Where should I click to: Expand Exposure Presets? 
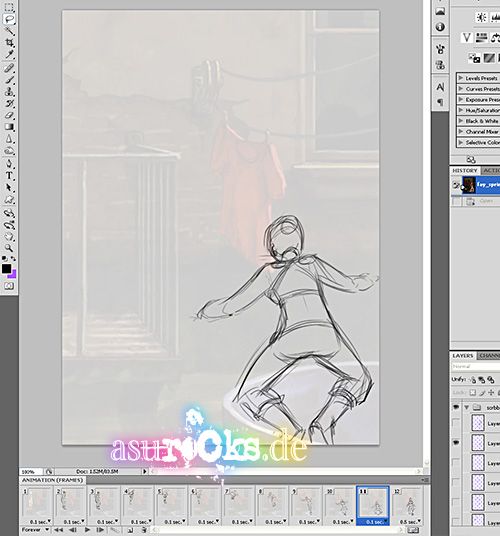coord(460,99)
